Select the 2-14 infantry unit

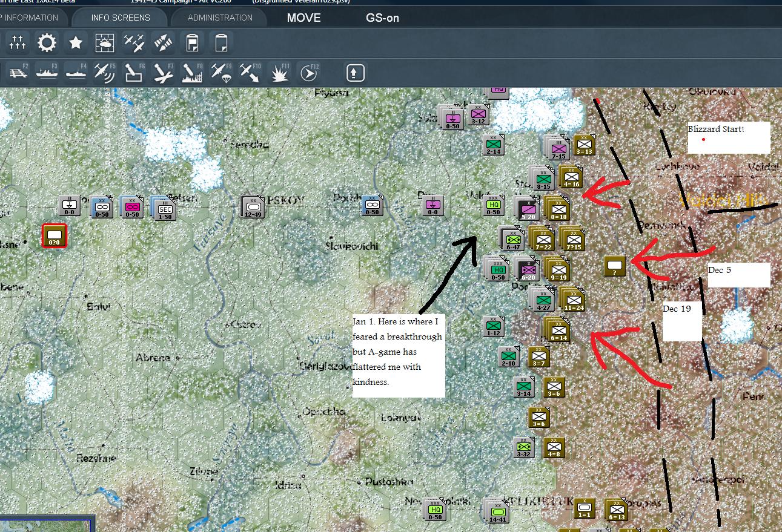click(494, 145)
